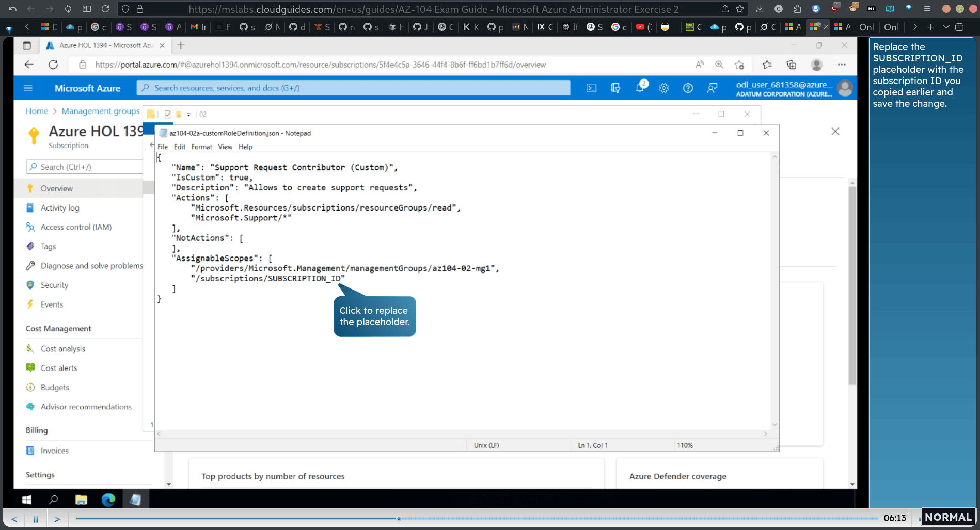
Task: Open Notepad Edit menu
Action: click(180, 147)
